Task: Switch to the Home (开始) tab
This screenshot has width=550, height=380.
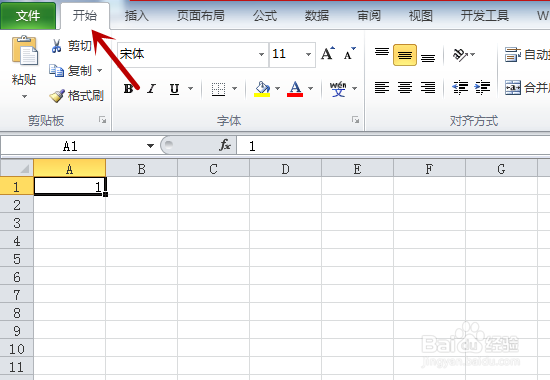Action: pos(85,15)
